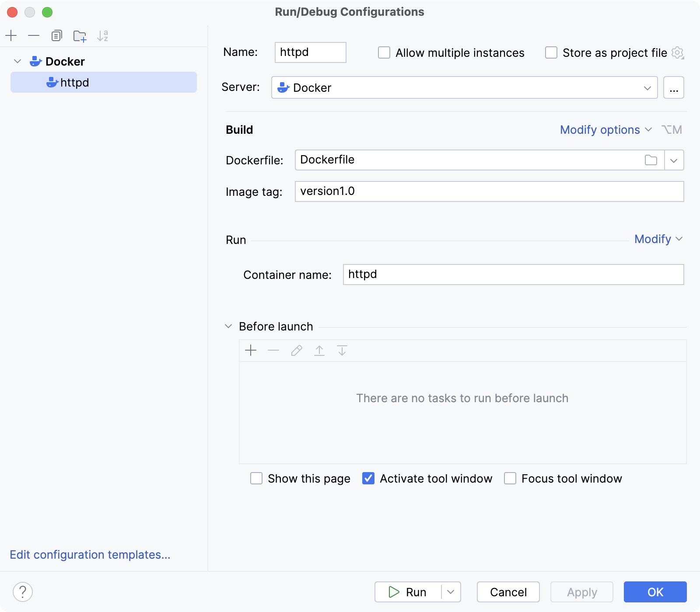Apply the configuration changes
The image size is (700, 612).
(581, 592)
